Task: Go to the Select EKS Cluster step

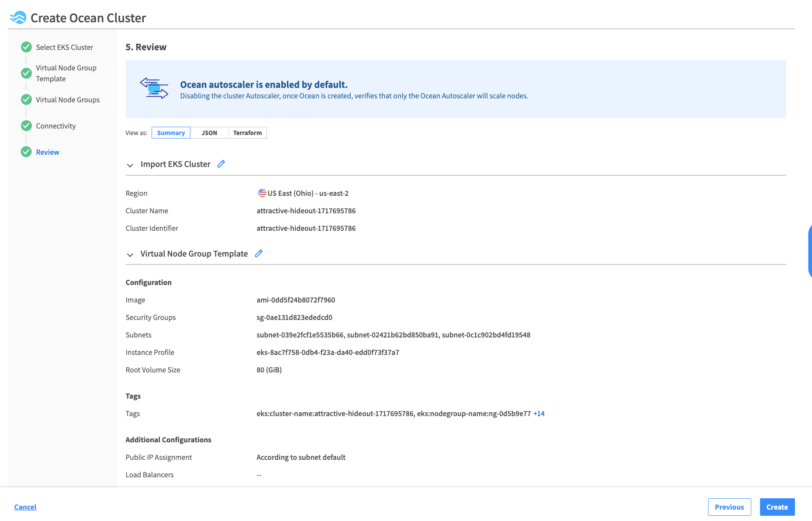Action: pos(65,47)
